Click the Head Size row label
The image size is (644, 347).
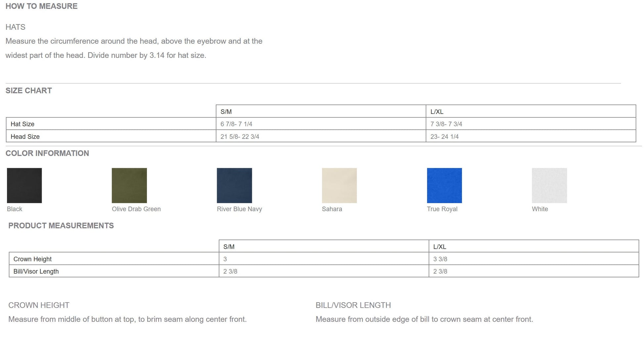[x=25, y=137]
